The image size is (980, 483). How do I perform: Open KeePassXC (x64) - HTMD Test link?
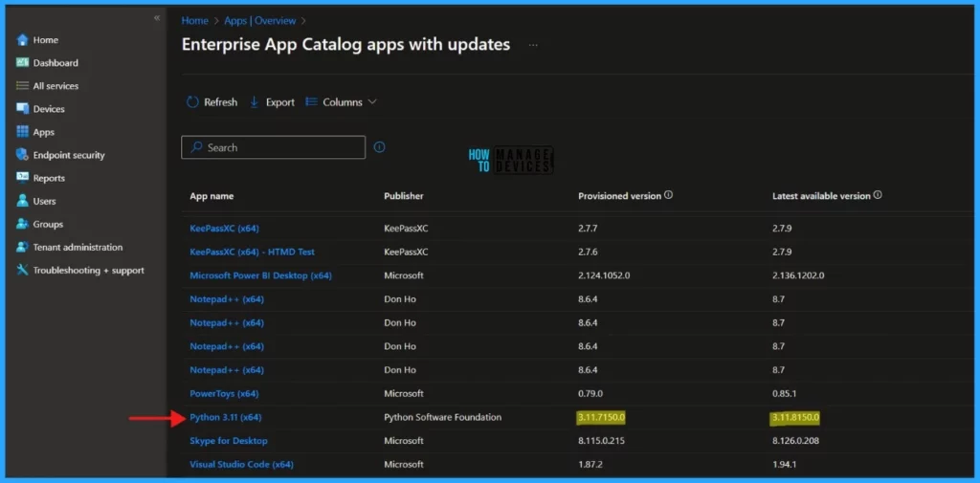tap(253, 252)
